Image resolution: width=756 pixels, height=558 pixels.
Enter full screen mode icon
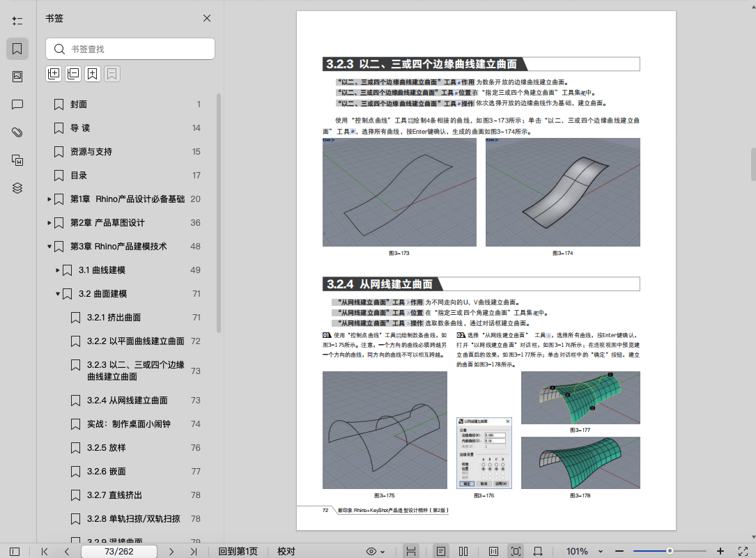click(743, 551)
